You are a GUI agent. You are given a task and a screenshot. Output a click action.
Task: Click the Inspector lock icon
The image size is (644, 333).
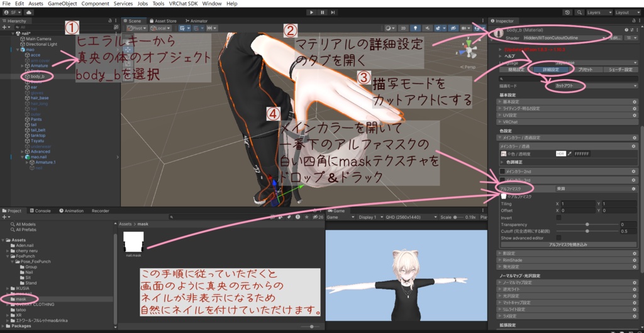coord(633,21)
